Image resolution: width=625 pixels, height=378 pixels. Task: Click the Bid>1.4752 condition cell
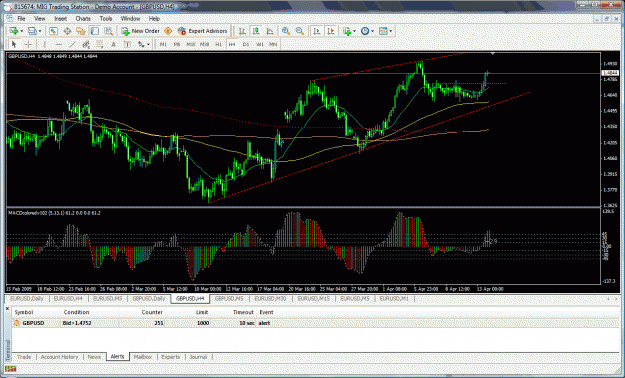point(77,323)
